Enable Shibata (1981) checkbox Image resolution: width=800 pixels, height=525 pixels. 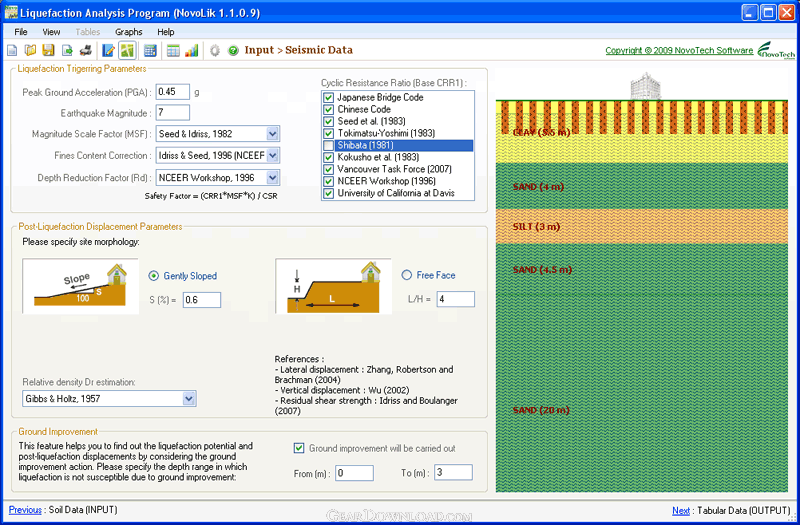tap(329, 145)
